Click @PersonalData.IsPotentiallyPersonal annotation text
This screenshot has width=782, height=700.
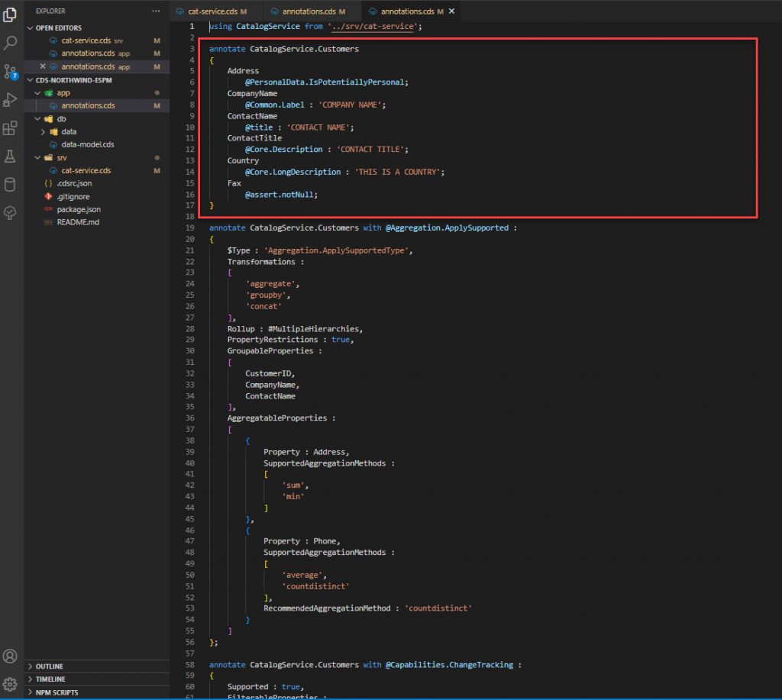click(324, 82)
